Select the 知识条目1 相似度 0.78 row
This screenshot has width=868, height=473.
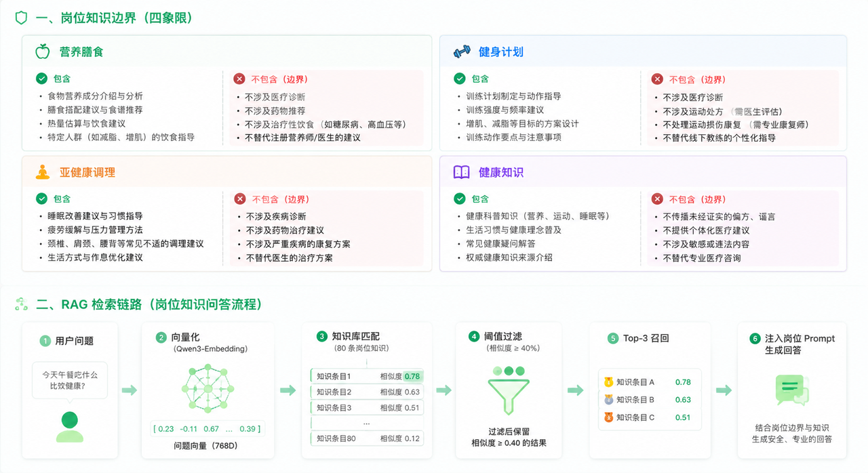pos(367,376)
